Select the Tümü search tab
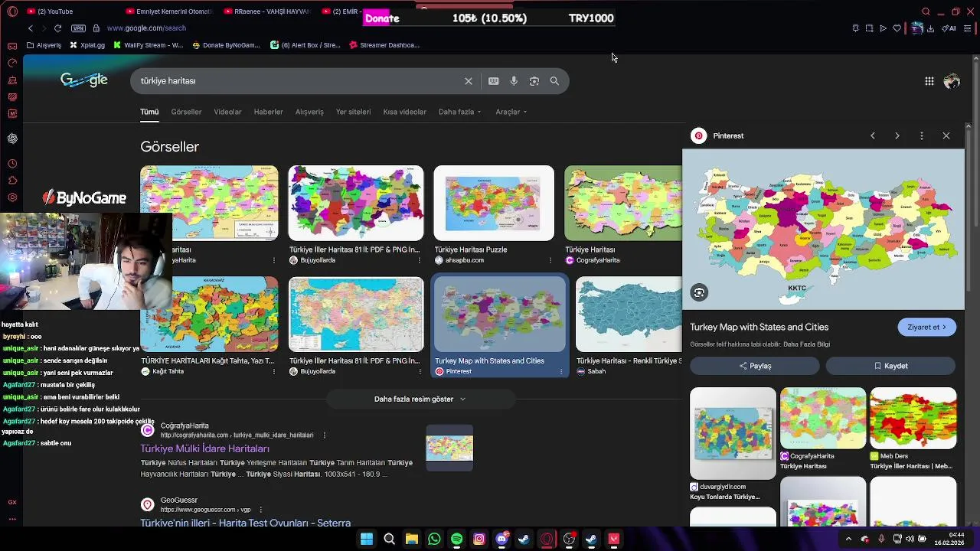The width and height of the screenshot is (980, 551). [x=149, y=112]
